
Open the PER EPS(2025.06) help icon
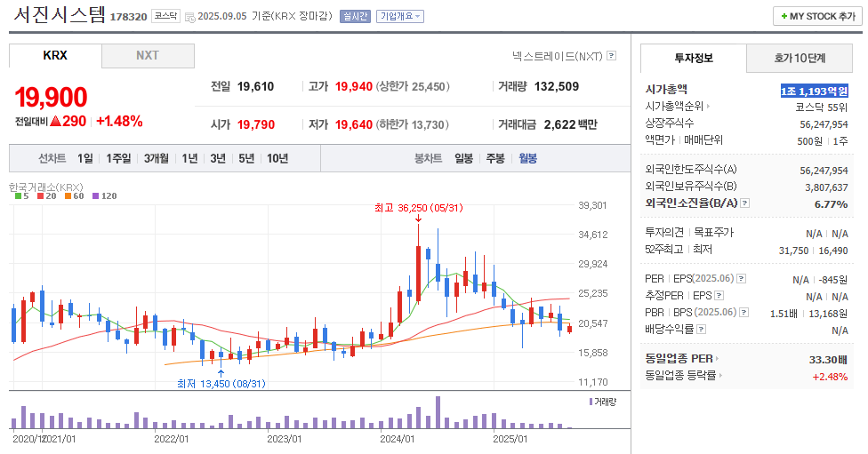741,279
